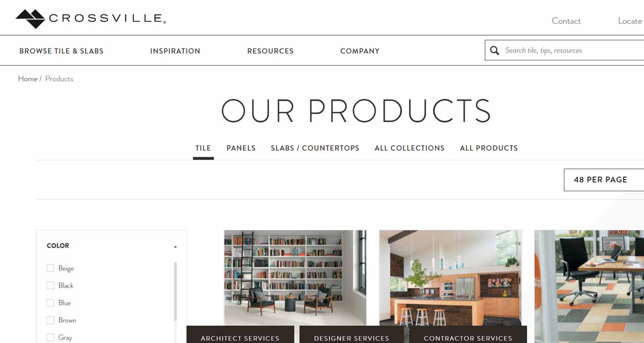Switch to the Panels tab
The height and width of the screenshot is (343, 644).
coord(241,148)
